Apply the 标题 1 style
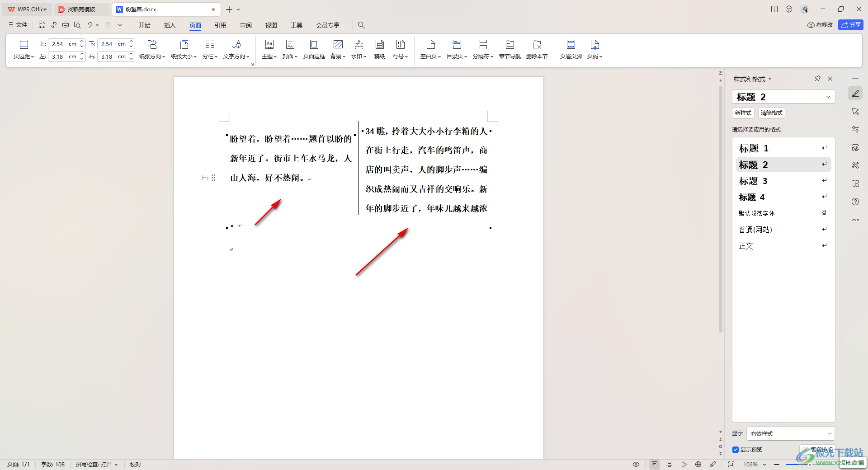The width and height of the screenshot is (868, 470). [x=783, y=148]
